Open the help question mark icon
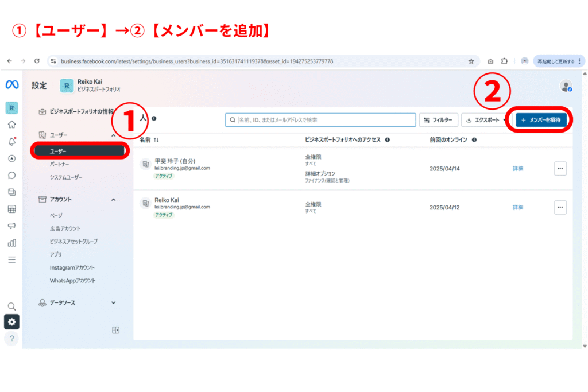This screenshot has height=392, width=588. pyautogui.click(x=11, y=338)
